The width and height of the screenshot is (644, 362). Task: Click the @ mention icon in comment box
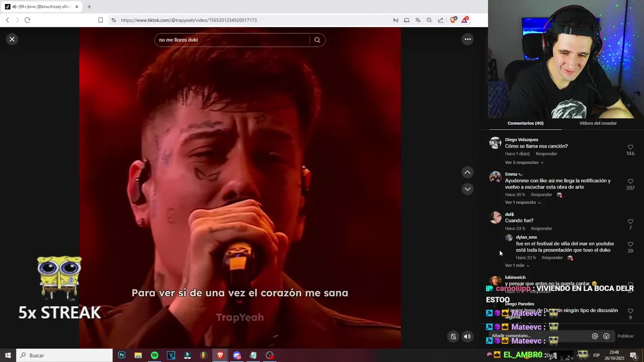(595, 336)
